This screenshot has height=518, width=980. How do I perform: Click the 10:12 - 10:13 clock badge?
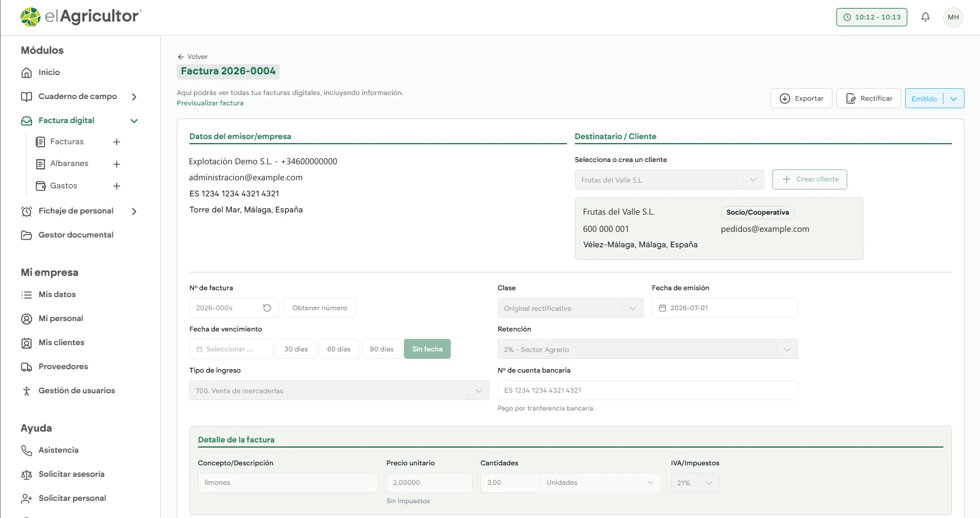click(871, 17)
